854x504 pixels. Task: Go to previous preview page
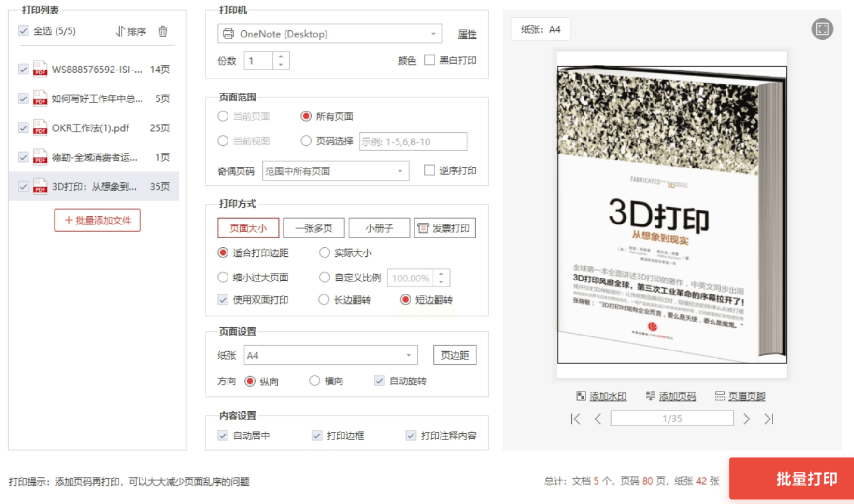tap(598, 419)
